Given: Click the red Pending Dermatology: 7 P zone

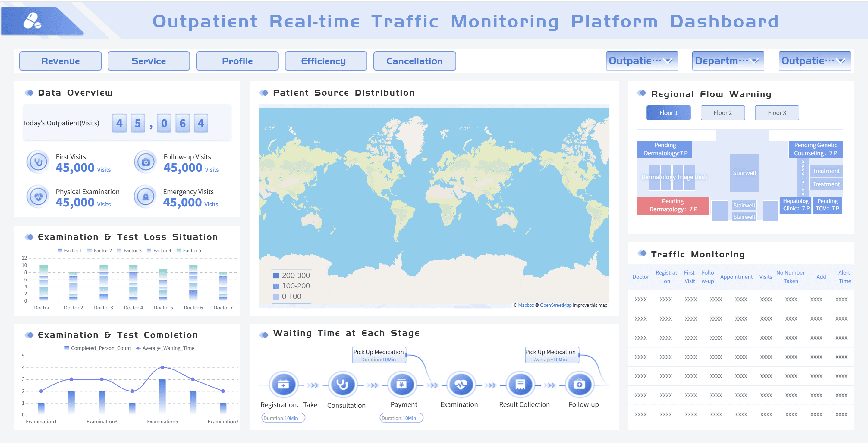Looking at the screenshot, I should coord(673,206).
